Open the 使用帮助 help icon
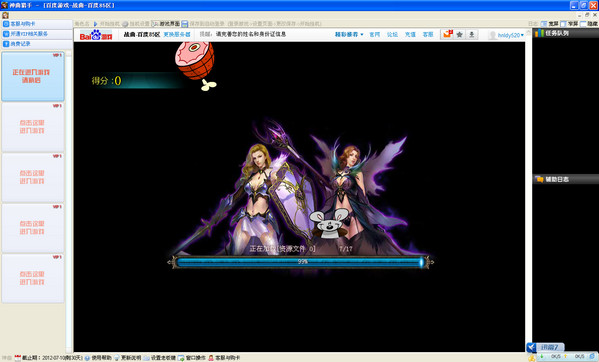 tap(87, 358)
